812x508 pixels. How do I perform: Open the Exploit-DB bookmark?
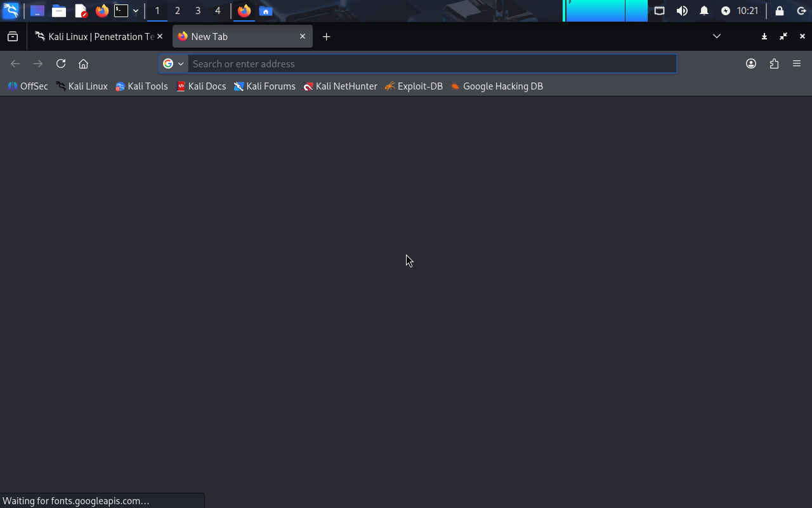pos(414,86)
